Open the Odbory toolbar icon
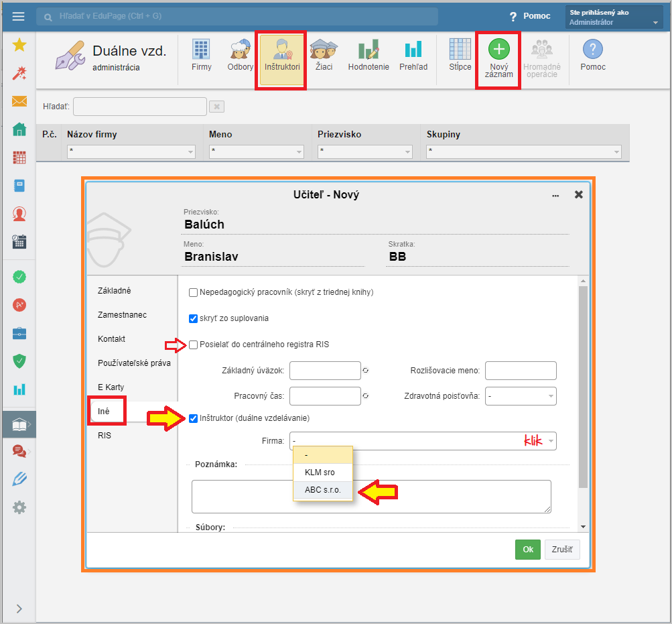The width and height of the screenshot is (672, 624). [x=240, y=55]
